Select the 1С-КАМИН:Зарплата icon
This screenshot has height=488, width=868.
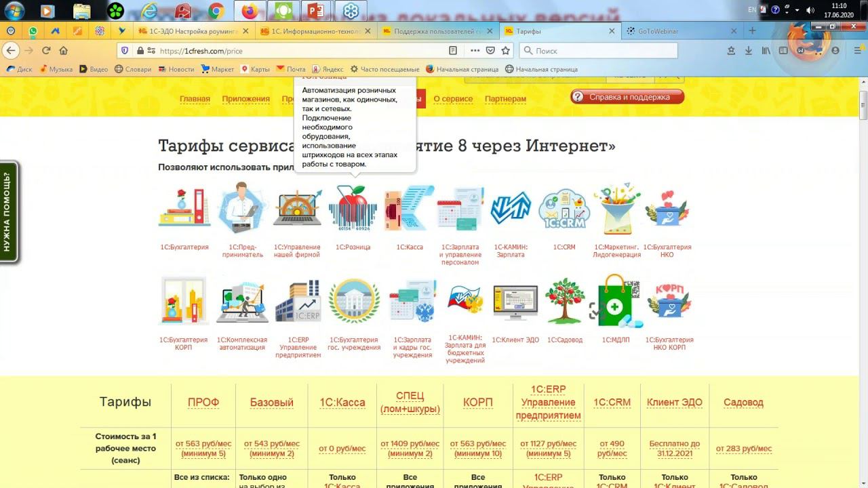[511, 209]
